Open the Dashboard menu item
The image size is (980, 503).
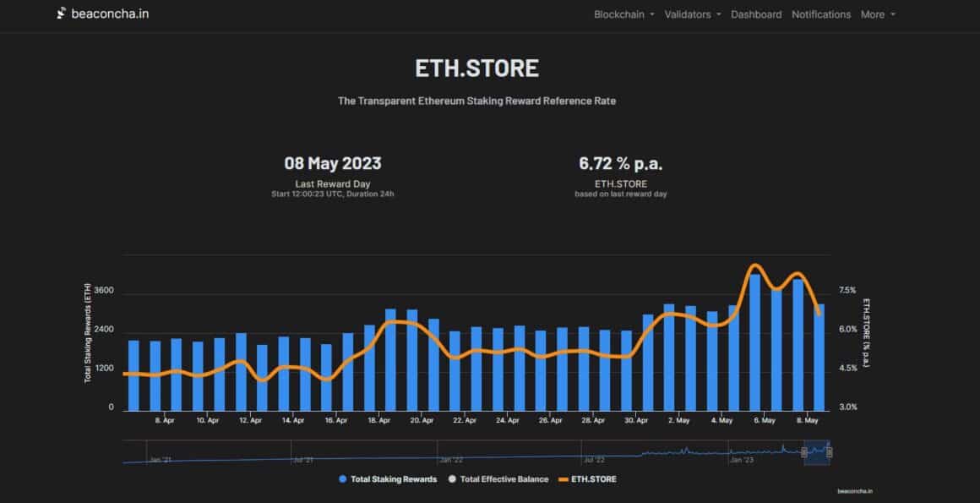pyautogui.click(x=756, y=14)
